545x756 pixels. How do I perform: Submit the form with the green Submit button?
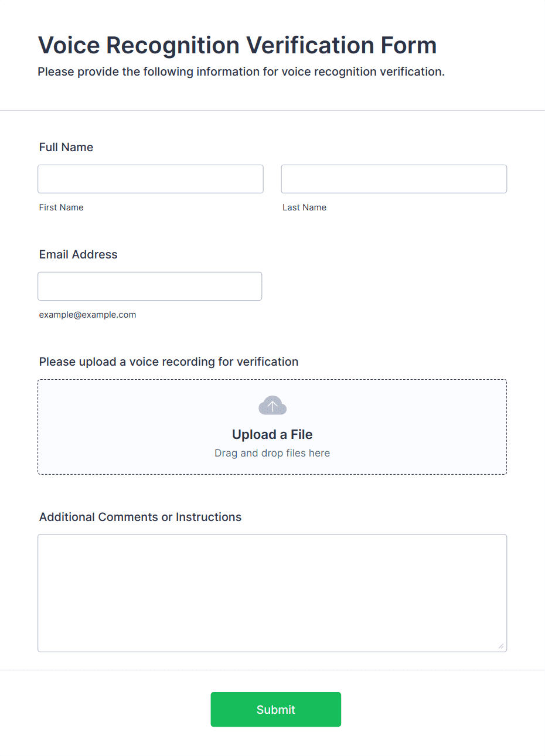click(x=276, y=709)
